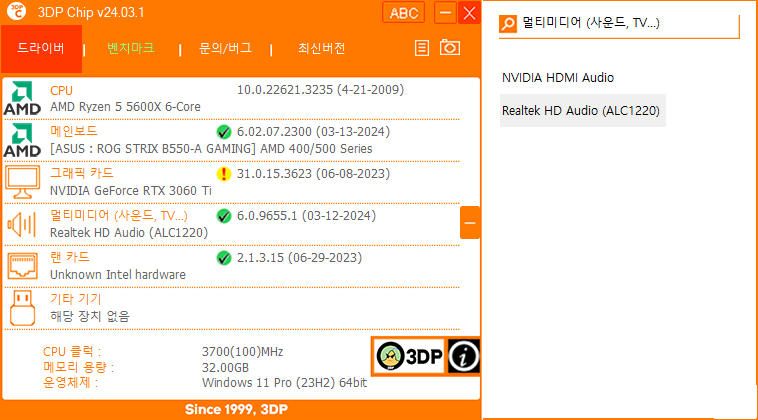Click the graphics card monitor icon
Viewport: 758px width, 420px height.
pos(22,182)
